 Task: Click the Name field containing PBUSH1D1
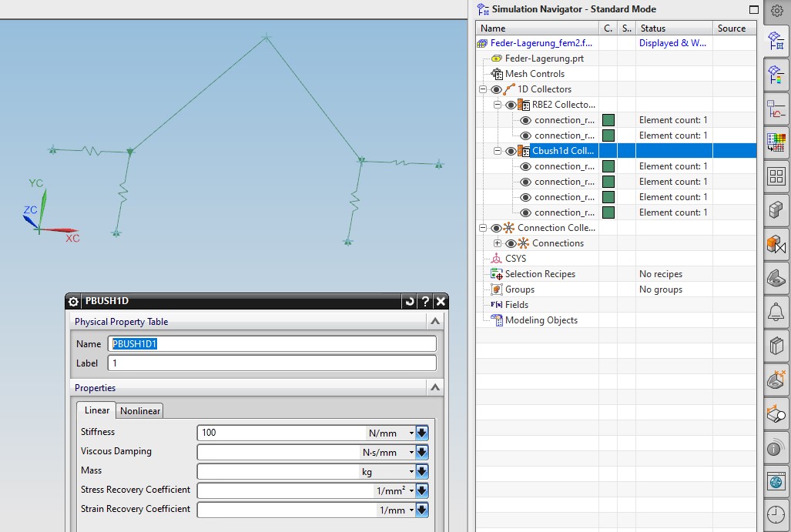[x=272, y=344]
